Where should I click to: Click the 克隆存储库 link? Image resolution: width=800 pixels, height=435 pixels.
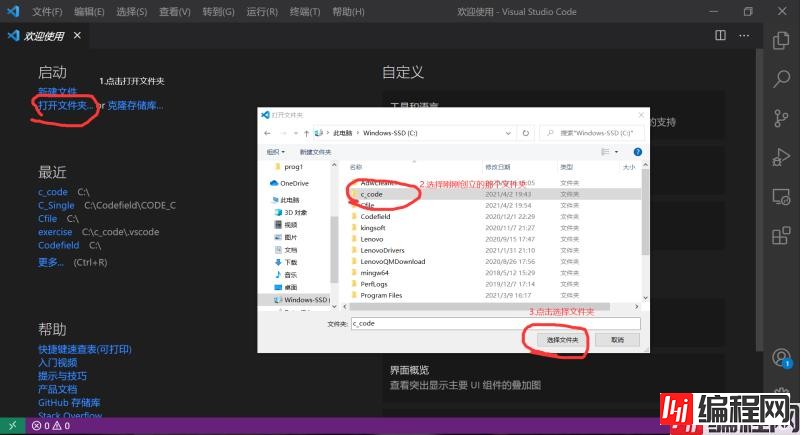pos(135,106)
